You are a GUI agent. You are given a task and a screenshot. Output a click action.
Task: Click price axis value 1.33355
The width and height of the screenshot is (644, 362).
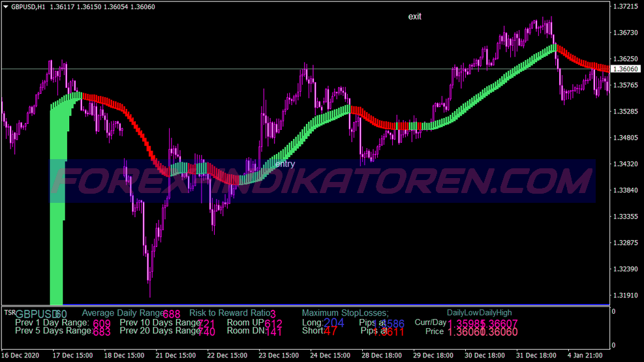[x=625, y=217]
